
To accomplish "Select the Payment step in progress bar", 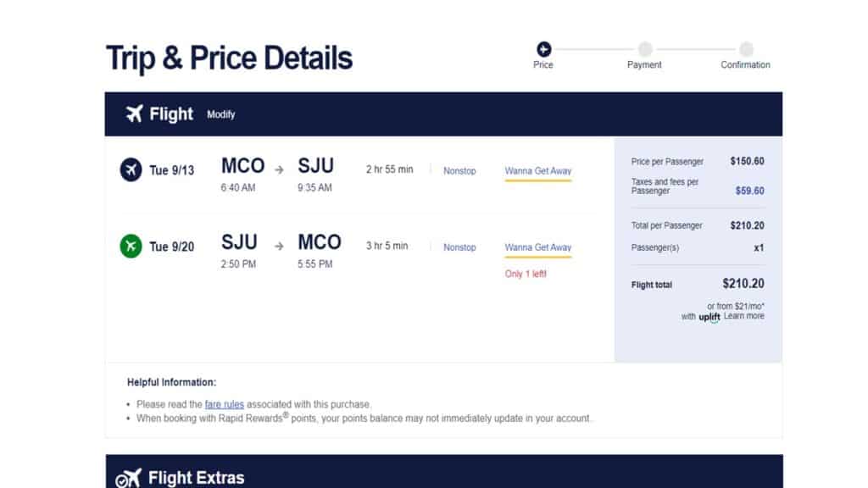I will [645, 49].
